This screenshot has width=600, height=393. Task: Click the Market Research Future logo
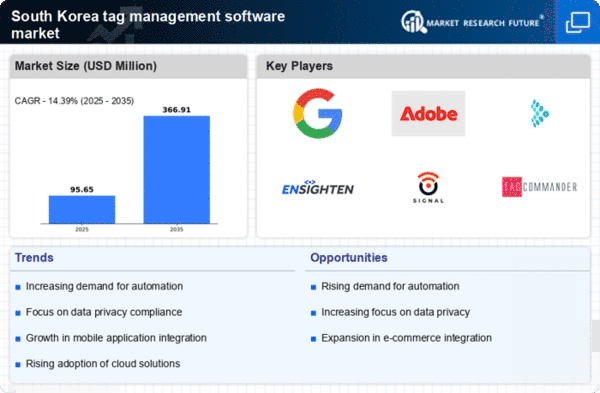coord(472,22)
